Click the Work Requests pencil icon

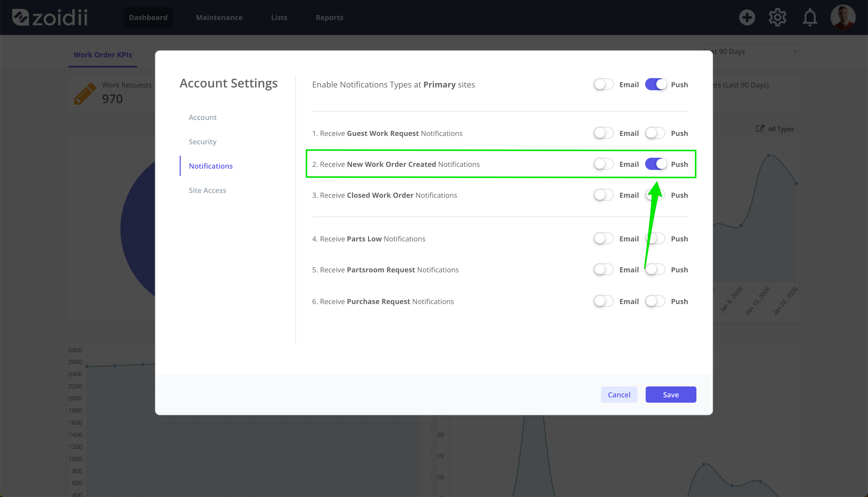[85, 94]
